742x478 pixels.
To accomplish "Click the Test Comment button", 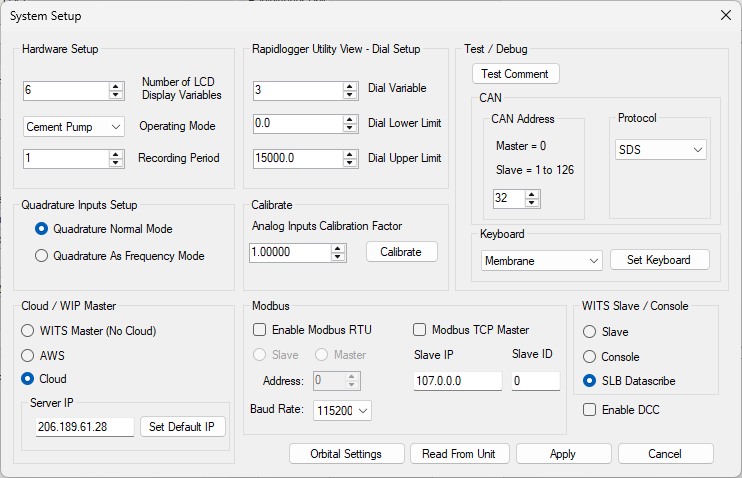I will click(515, 74).
